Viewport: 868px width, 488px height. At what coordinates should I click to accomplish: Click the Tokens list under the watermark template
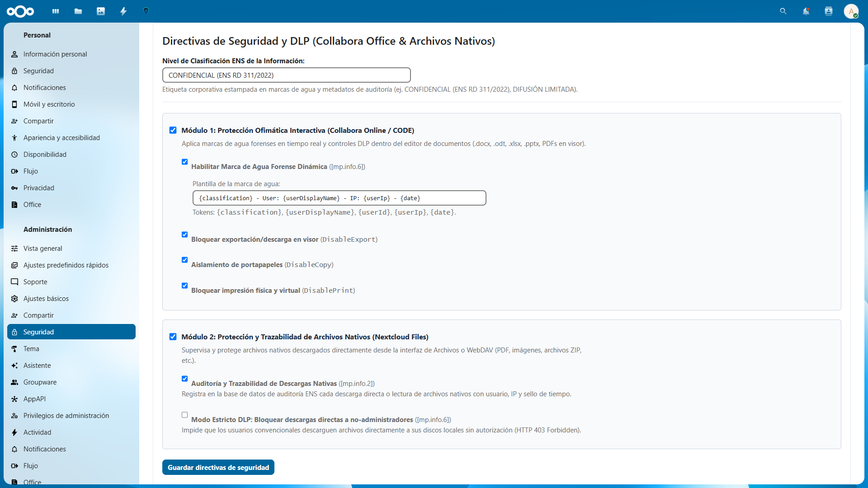pyautogui.click(x=324, y=212)
